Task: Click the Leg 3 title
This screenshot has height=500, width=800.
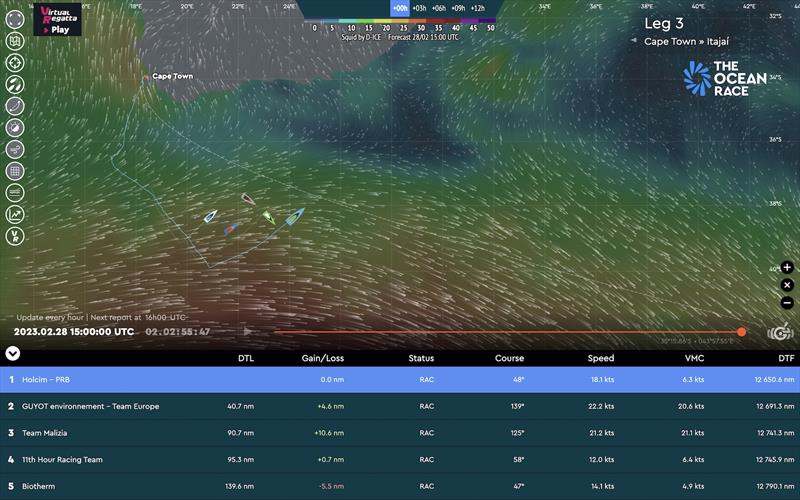Action: pyautogui.click(x=663, y=23)
